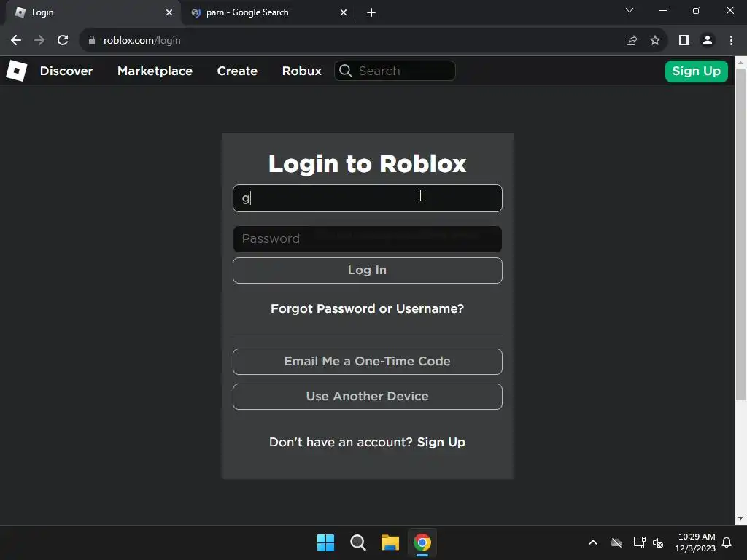Screen dimensions: 747x560
Task: Open the browser side panel icon
Action: [684, 41]
